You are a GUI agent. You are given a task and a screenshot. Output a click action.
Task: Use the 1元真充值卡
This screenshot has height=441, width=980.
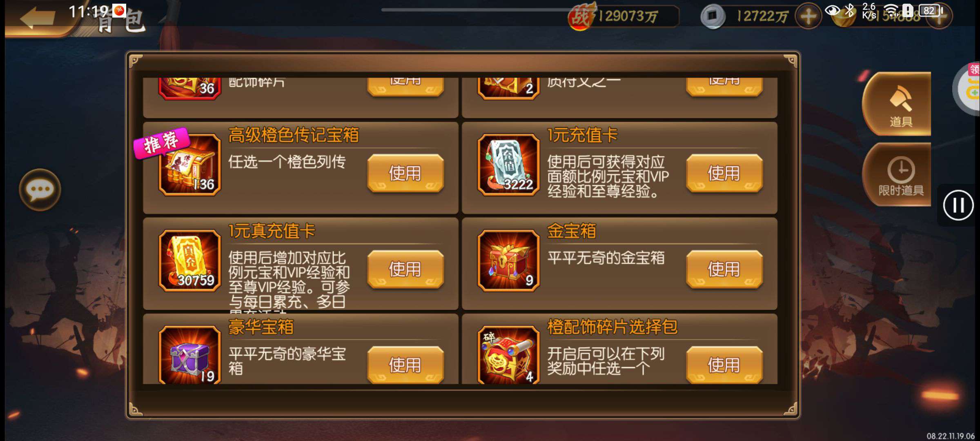pyautogui.click(x=405, y=269)
